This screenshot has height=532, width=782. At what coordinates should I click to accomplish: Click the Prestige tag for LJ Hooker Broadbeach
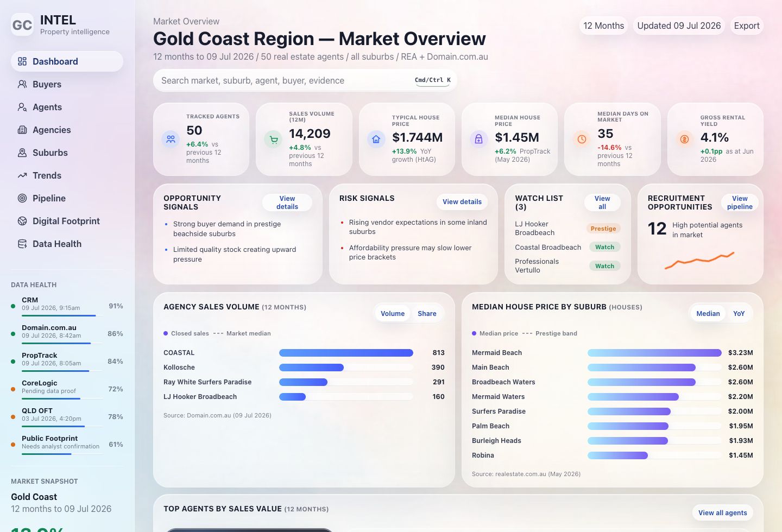[603, 229]
